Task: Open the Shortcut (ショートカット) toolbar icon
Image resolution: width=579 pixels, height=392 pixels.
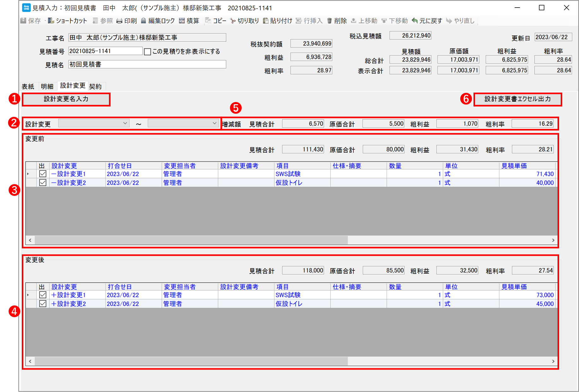Action: pos(51,21)
